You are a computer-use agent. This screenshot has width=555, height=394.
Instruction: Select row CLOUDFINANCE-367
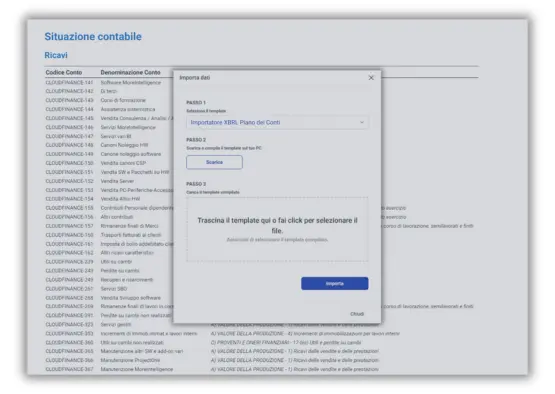[x=69, y=369]
